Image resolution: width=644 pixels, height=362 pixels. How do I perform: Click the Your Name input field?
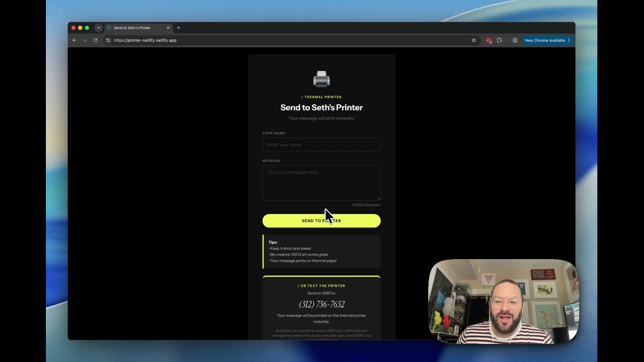tap(322, 145)
